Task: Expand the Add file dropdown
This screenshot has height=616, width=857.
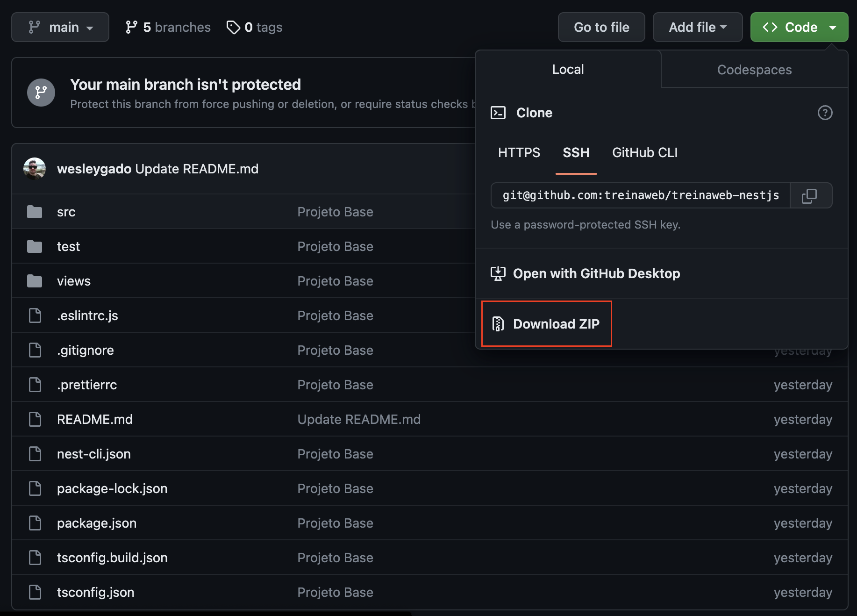Action: click(x=697, y=28)
